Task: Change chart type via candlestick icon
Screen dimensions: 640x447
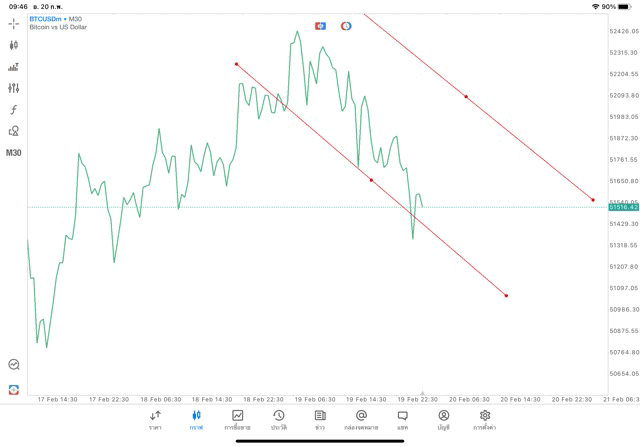Action: point(14,45)
